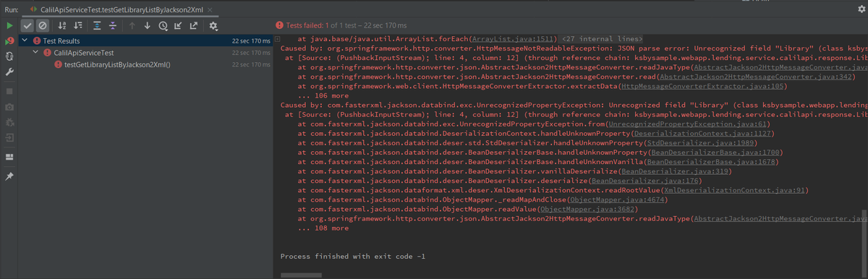
Task: Rerun failed tests icon in the sidebar
Action: [x=9, y=40]
